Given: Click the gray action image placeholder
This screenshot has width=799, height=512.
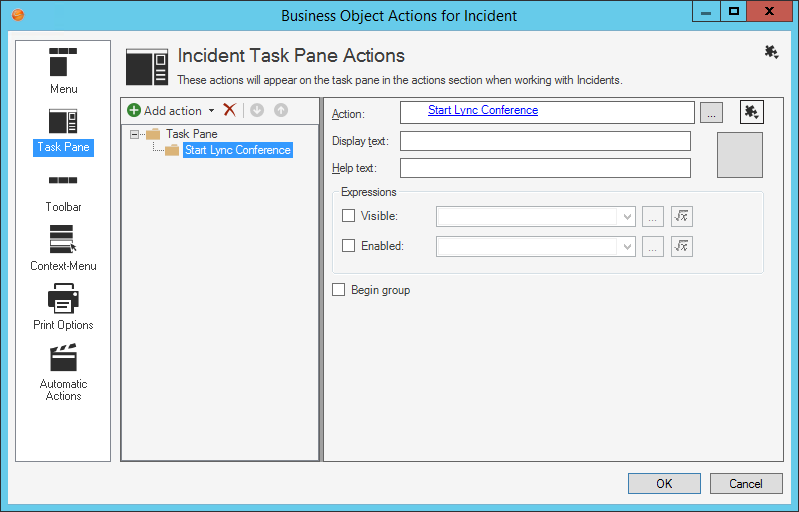Looking at the screenshot, I should tap(740, 155).
